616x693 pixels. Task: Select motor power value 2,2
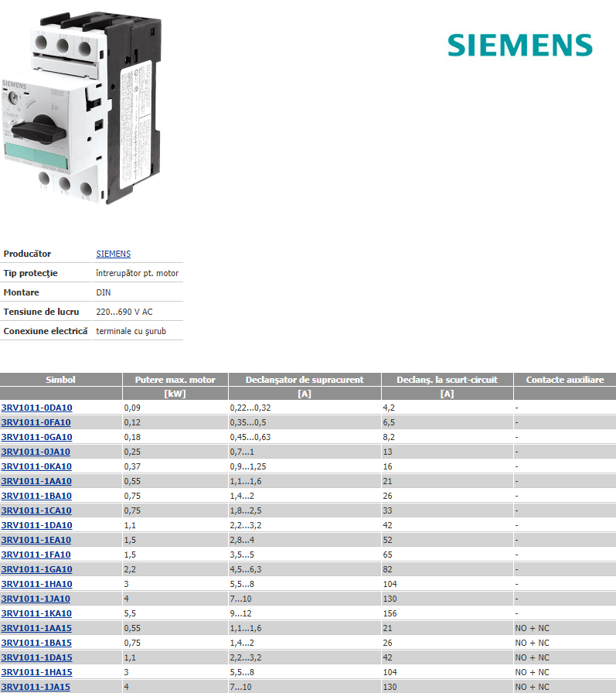pos(130,569)
